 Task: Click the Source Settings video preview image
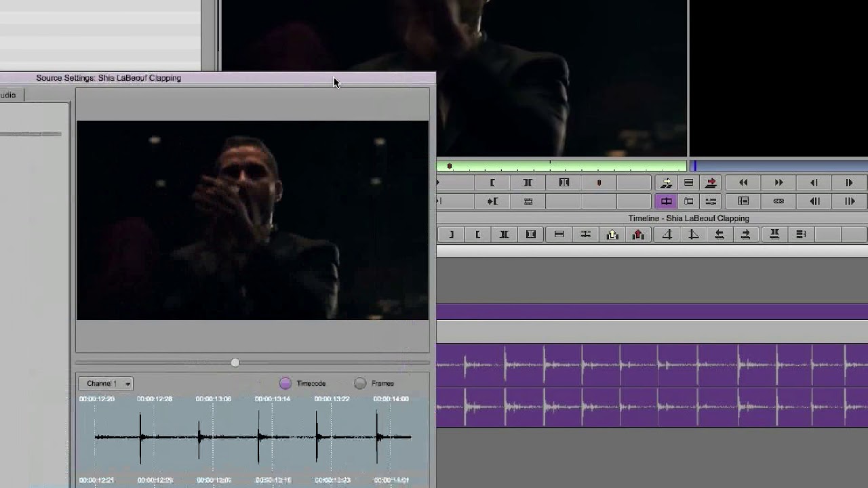pyautogui.click(x=252, y=220)
